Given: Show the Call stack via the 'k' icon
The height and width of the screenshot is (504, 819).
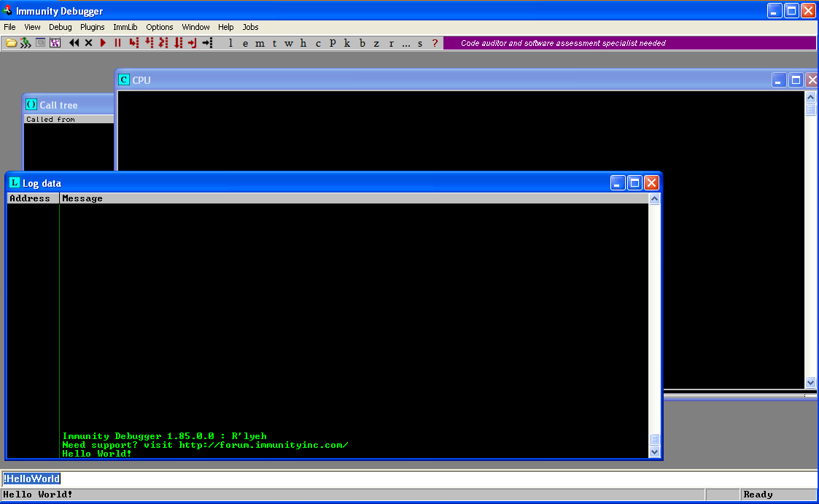Looking at the screenshot, I should (x=347, y=42).
